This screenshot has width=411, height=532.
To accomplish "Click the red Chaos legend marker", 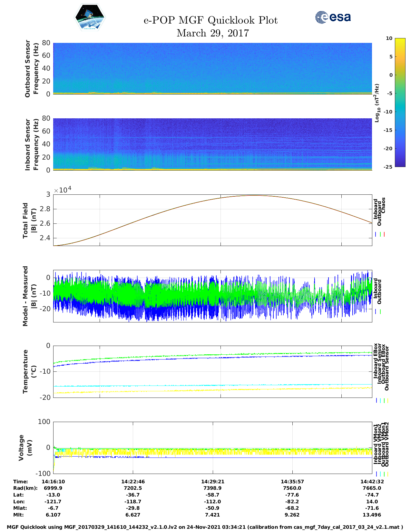I will [x=384, y=234].
